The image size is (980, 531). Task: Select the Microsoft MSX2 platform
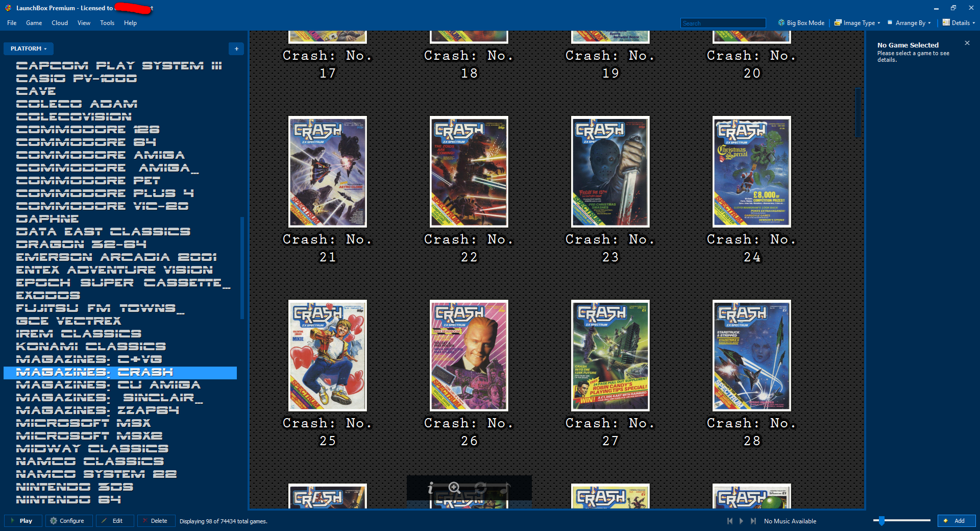click(x=89, y=436)
